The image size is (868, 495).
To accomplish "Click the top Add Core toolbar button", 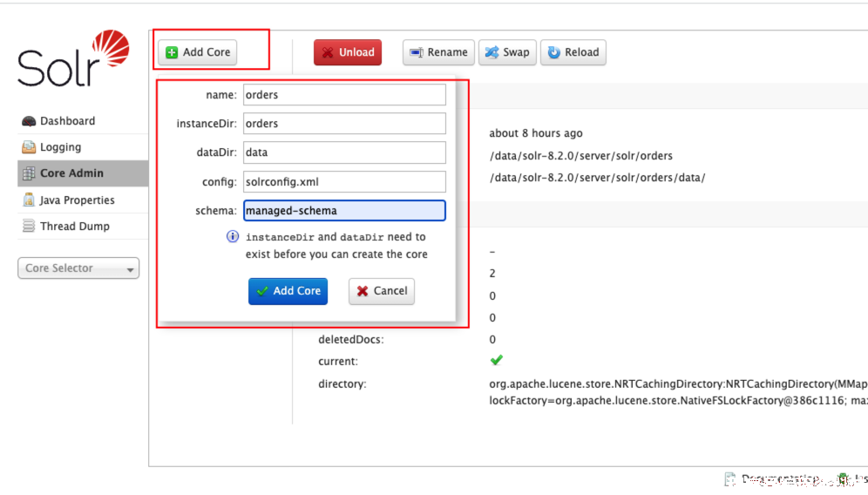I will click(198, 52).
